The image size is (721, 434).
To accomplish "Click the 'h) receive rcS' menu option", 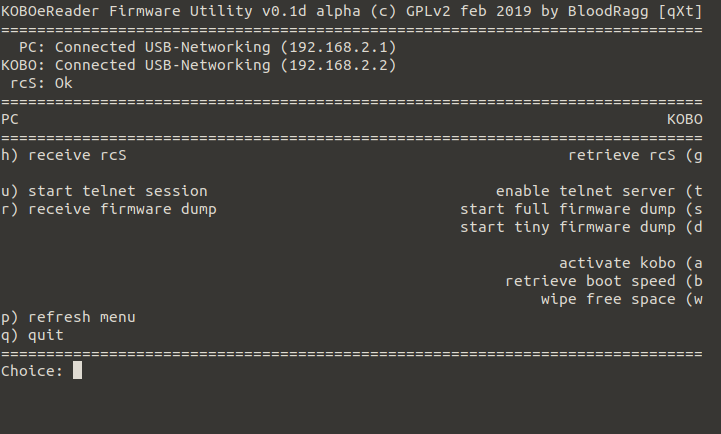I will [x=64, y=155].
